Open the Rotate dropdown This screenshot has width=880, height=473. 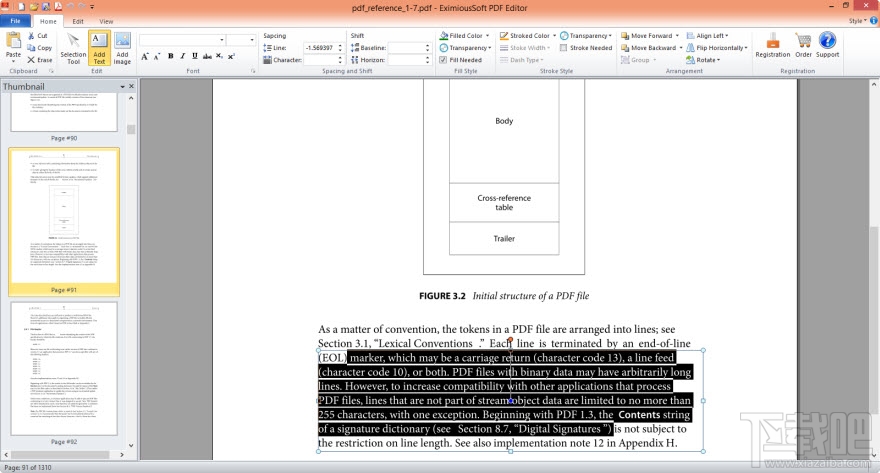point(703,59)
